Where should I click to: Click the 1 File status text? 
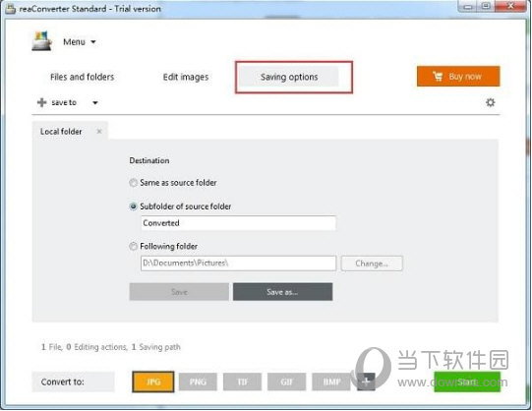tap(52, 347)
